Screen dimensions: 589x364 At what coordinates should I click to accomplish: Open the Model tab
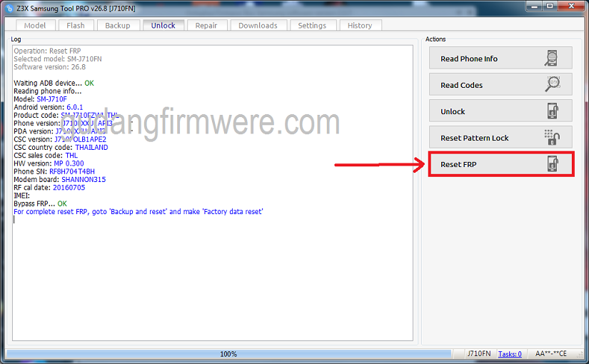(35, 26)
